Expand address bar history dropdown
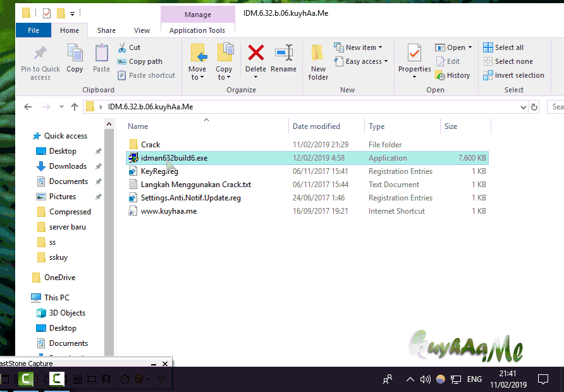Viewport: 564px width, 392px height. click(523, 107)
